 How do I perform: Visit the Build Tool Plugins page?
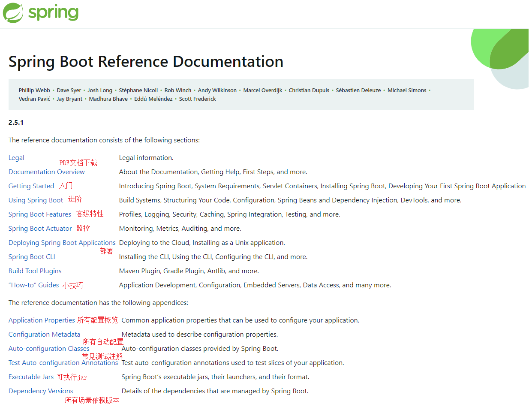[x=35, y=271]
